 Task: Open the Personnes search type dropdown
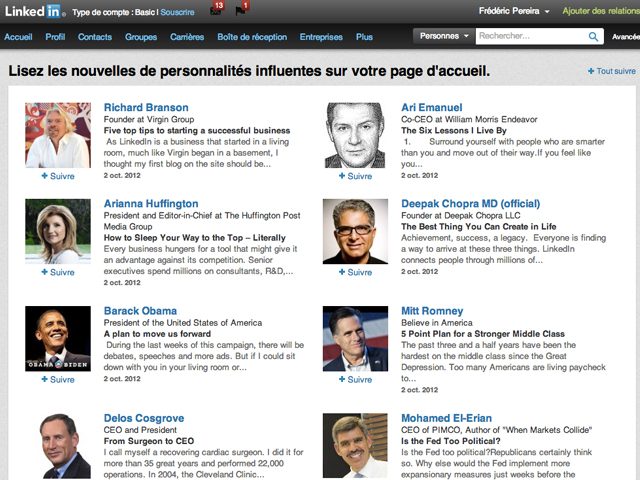point(444,36)
